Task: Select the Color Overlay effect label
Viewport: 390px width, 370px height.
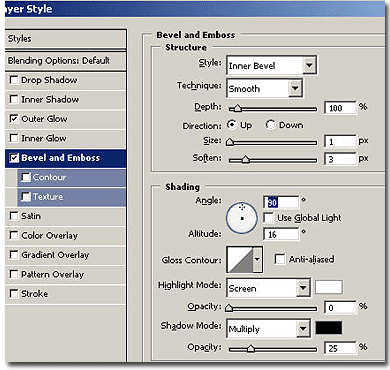Action: pos(50,235)
